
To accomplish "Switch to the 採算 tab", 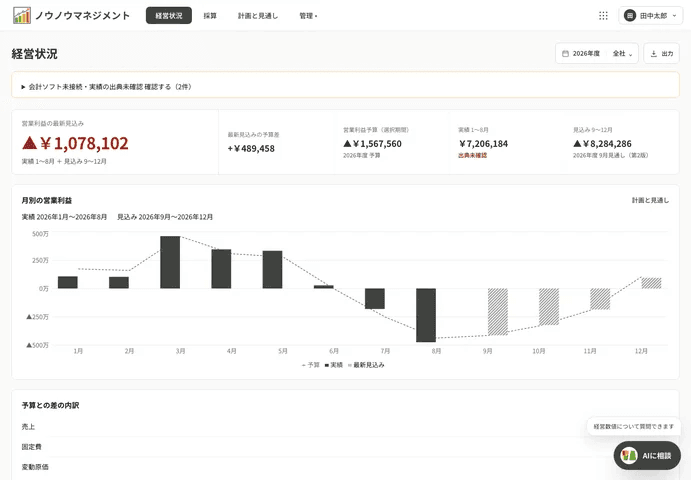I will click(210, 16).
